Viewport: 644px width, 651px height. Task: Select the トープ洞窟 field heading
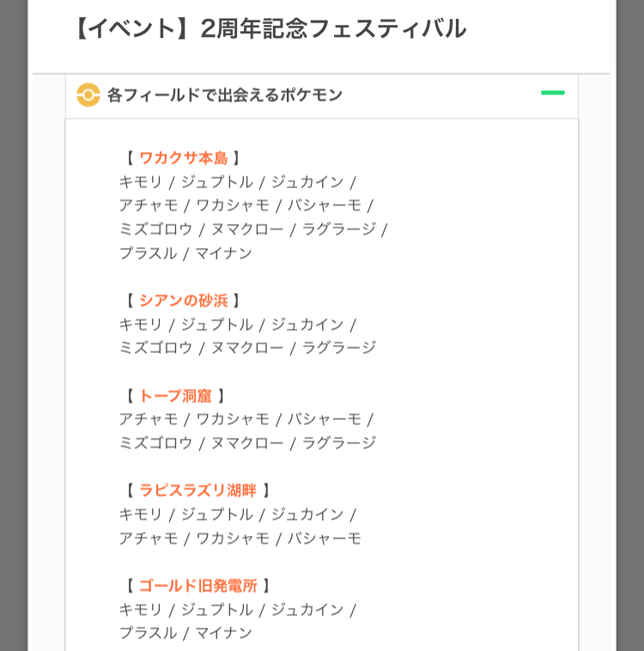click(176, 396)
